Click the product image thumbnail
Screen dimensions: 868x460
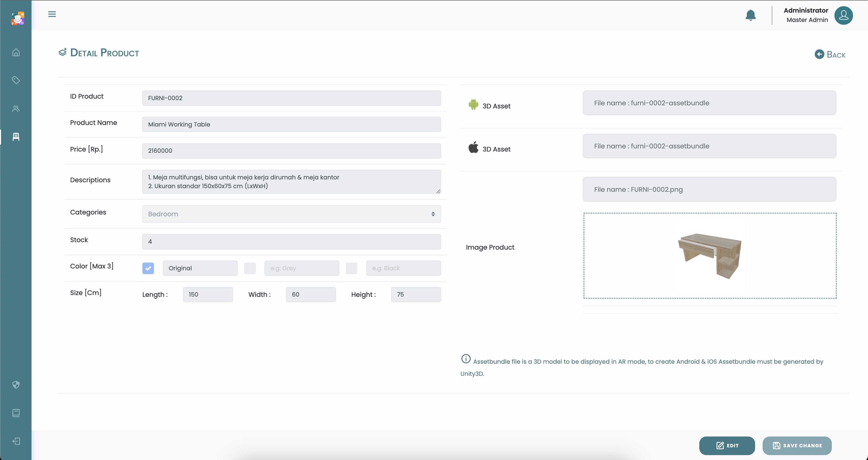[710, 256]
